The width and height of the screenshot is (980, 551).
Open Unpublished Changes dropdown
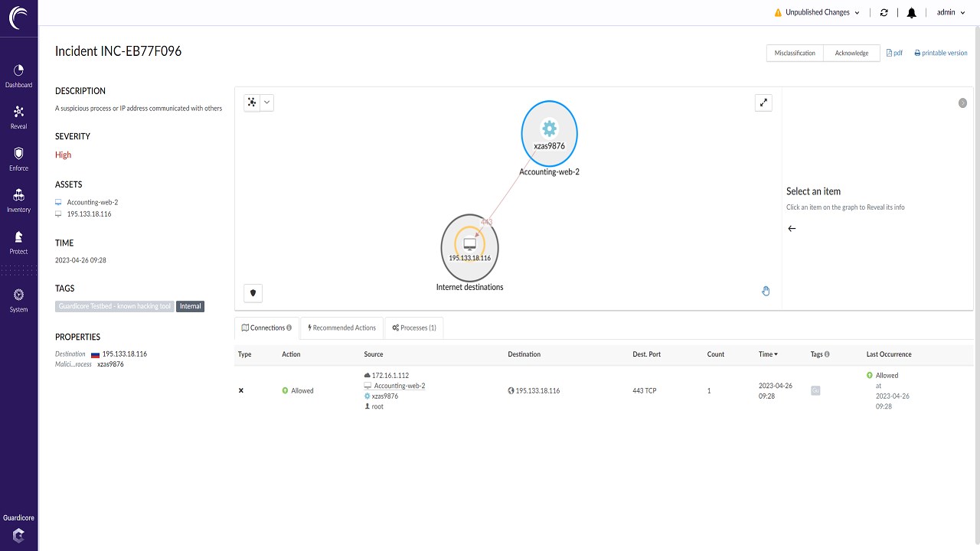[x=817, y=12]
